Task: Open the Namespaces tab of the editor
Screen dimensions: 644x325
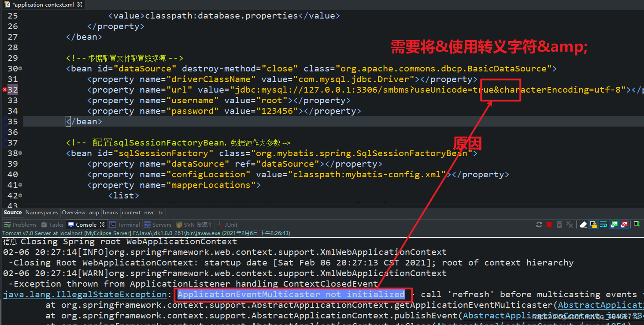Action: coord(41,213)
